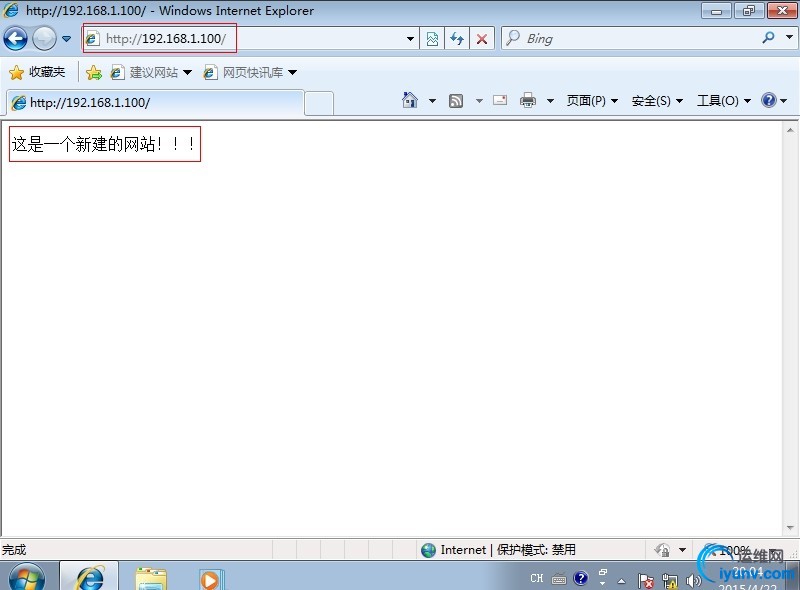Image resolution: width=800 pixels, height=590 pixels.
Task: Go back with the Back arrow button
Action: click(15, 39)
